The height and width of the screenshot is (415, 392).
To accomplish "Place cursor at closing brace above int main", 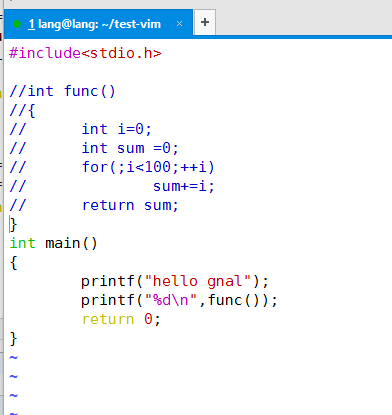I will click(13, 224).
